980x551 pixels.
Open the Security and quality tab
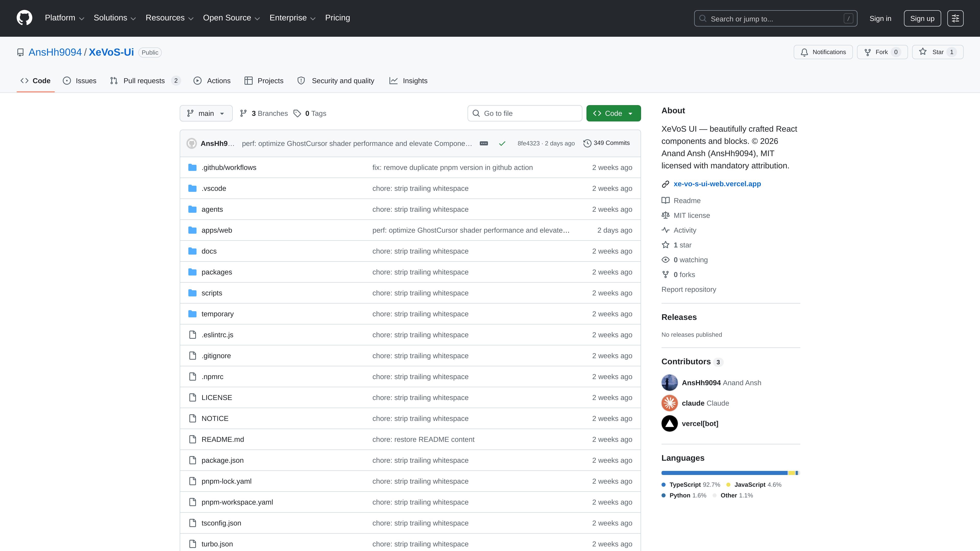(x=336, y=81)
